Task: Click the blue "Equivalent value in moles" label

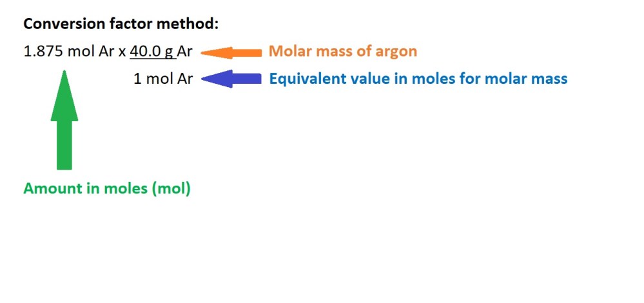Action: pyautogui.click(x=418, y=79)
